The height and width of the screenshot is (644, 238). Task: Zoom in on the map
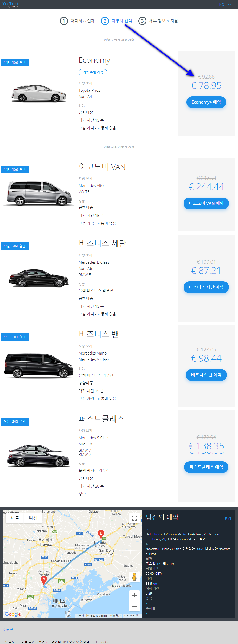134,595
